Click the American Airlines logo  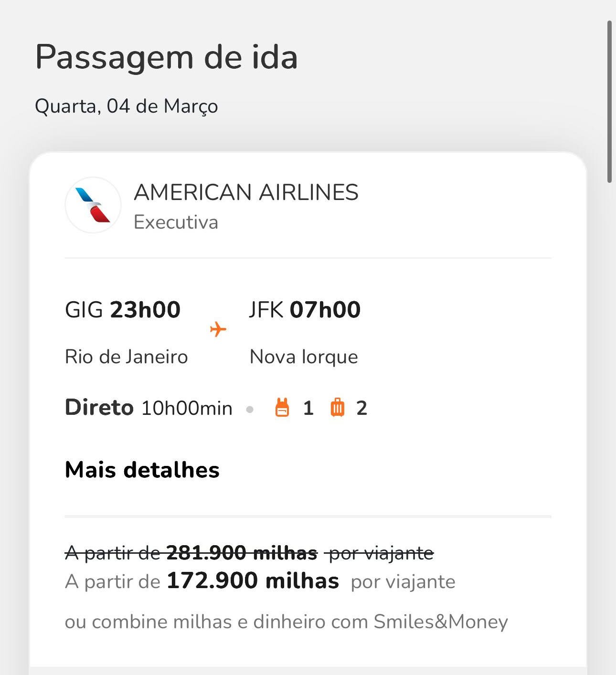coord(93,205)
